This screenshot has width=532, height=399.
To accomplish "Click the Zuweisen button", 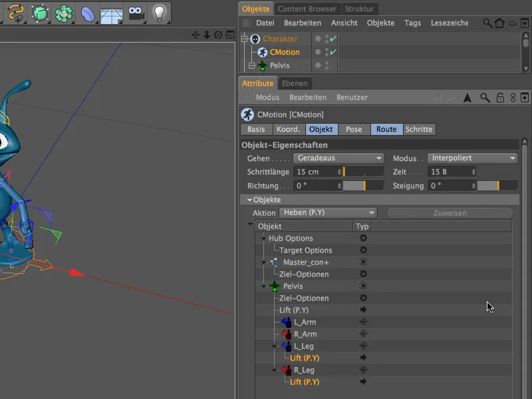I will [x=450, y=213].
